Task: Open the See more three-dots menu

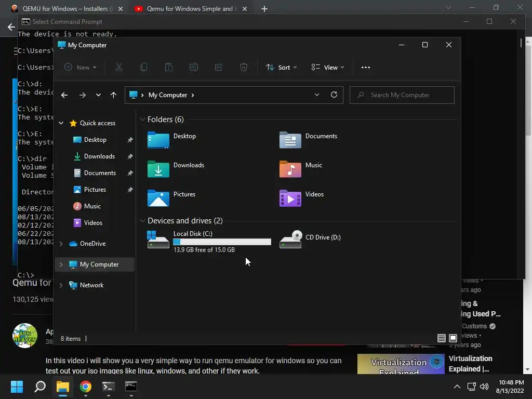Action: point(365,67)
